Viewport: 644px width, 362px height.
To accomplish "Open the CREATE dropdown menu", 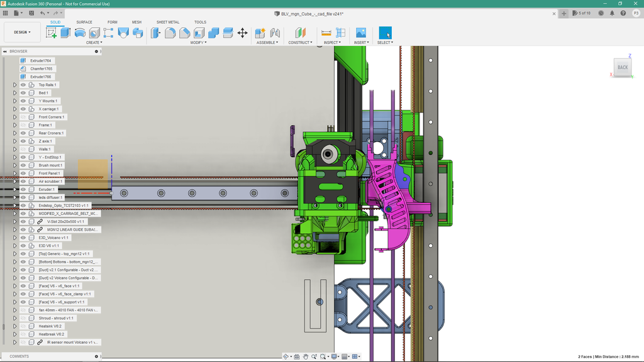I will 94,42.
